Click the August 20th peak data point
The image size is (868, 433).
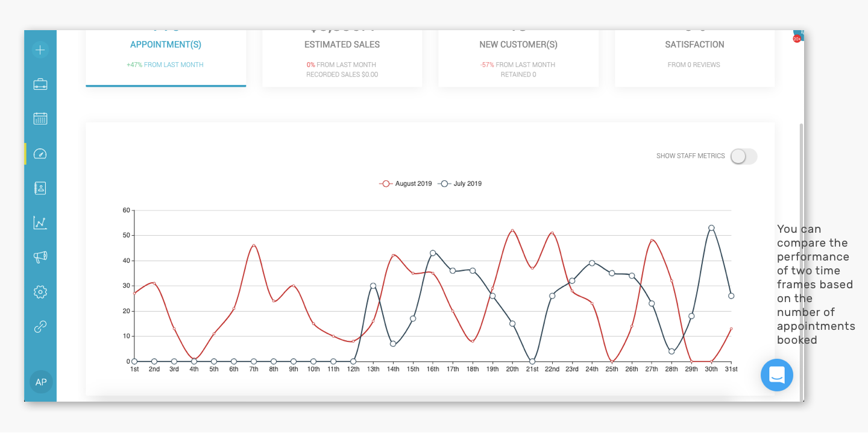tap(512, 230)
